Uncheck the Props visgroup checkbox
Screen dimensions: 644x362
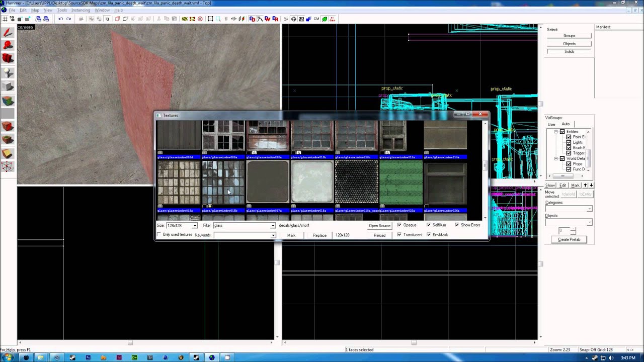pyautogui.click(x=569, y=164)
